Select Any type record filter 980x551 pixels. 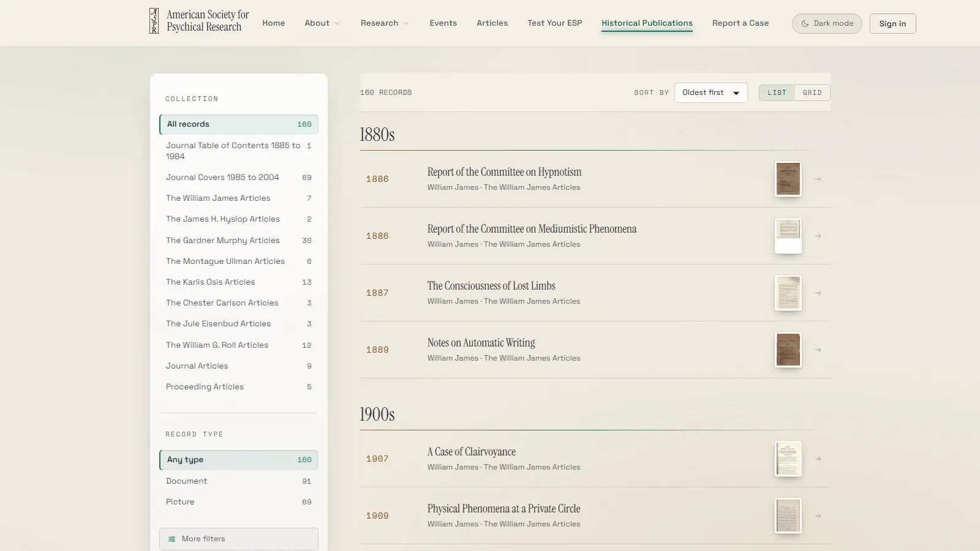pos(239,460)
